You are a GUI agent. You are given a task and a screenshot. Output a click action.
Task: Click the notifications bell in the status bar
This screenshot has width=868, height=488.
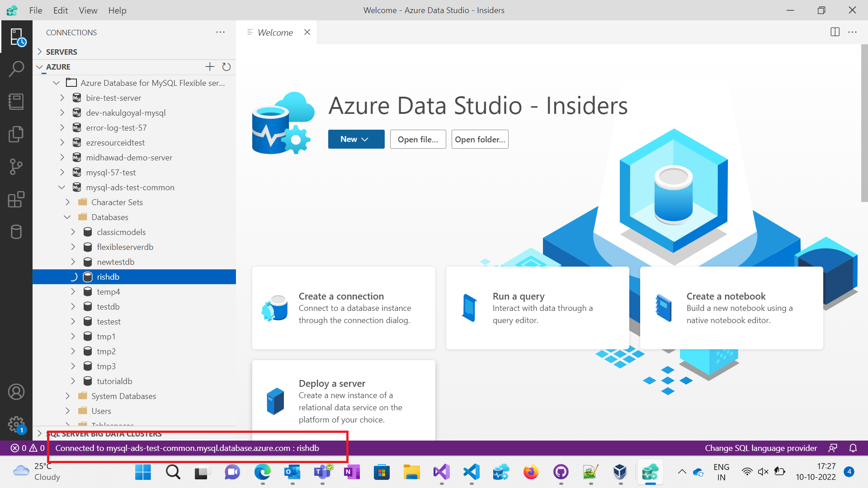click(853, 448)
